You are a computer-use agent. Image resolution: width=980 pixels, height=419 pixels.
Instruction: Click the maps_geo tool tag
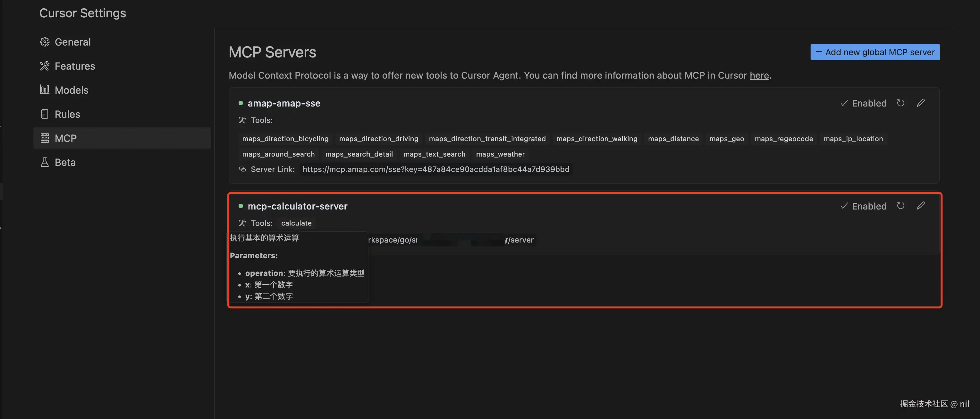coord(726,139)
